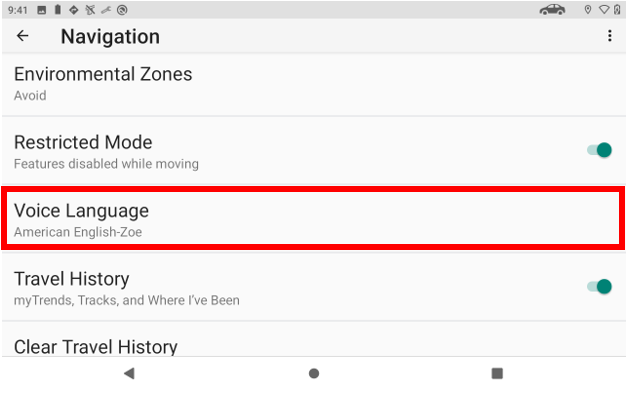Tap the car icon in status bar
The height and width of the screenshot is (394, 626).
click(553, 10)
